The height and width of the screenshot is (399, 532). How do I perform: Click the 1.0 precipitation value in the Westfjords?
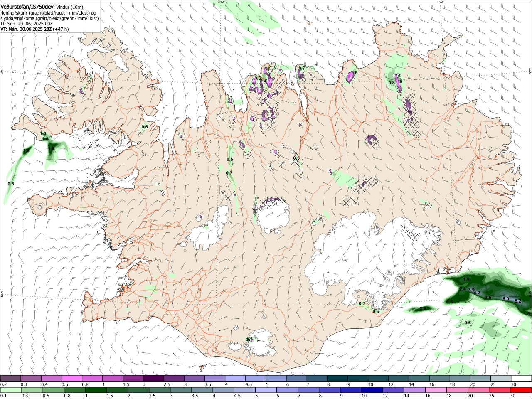click(x=43, y=134)
